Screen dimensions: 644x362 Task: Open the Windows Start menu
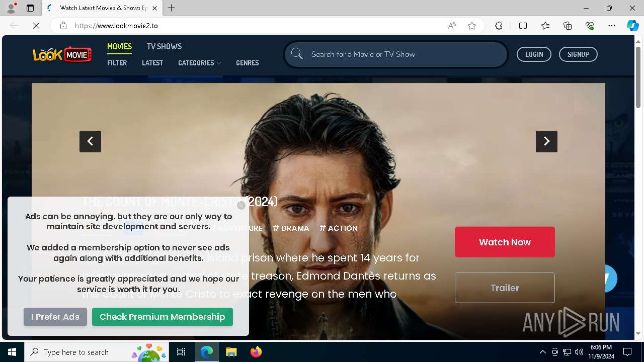[12, 352]
